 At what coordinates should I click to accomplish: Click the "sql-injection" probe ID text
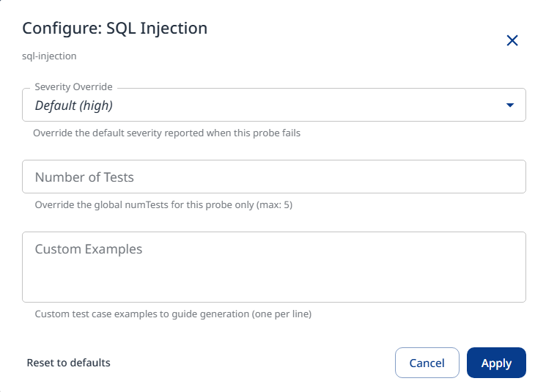(49, 56)
